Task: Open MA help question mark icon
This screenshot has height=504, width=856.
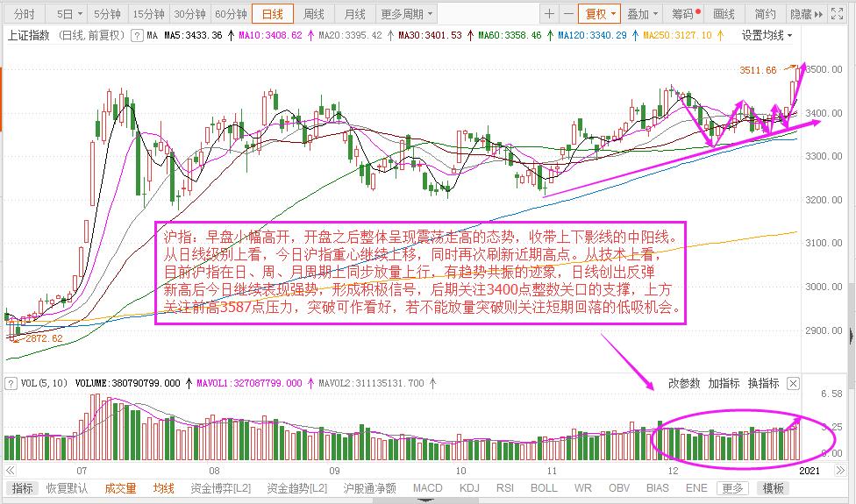Action: pos(137,36)
